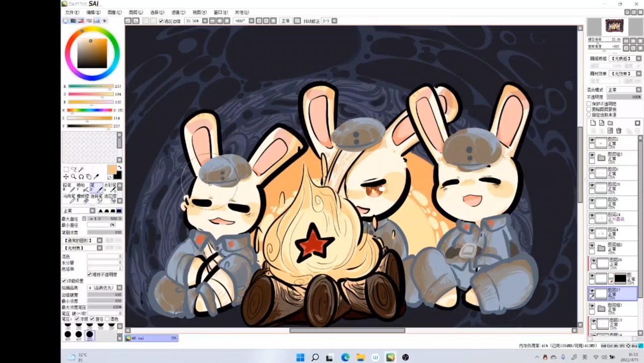Click the zoom in plus button in toolbar

(x=219, y=21)
